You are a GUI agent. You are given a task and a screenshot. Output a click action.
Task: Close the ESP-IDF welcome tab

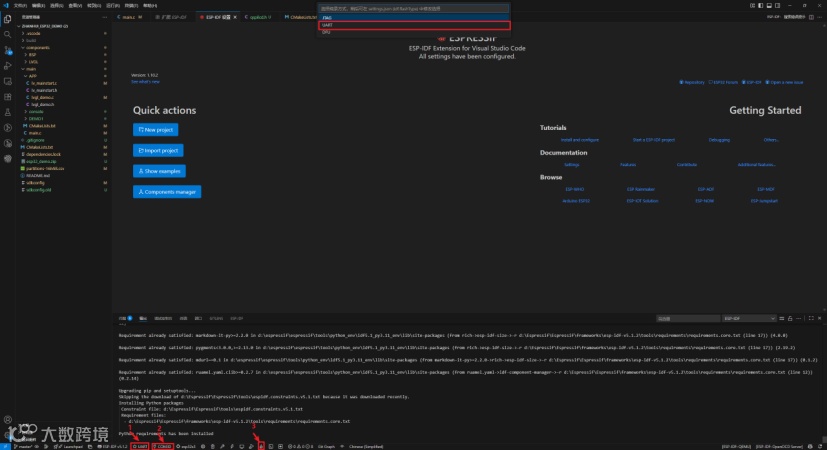click(235, 17)
